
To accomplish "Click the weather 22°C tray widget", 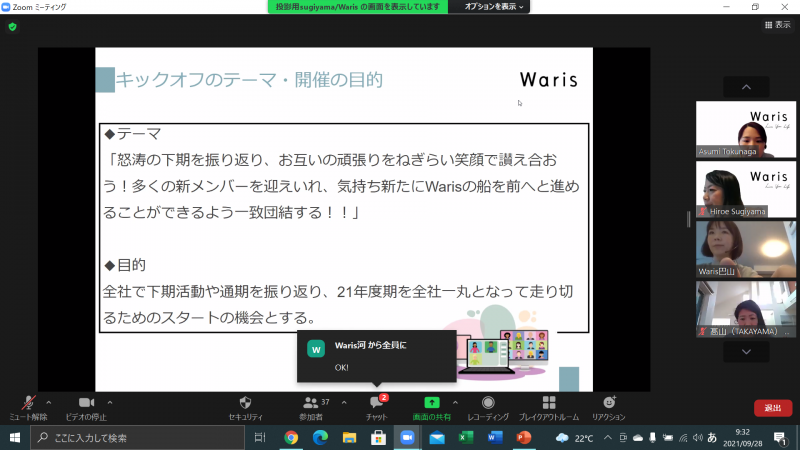I will (574, 438).
